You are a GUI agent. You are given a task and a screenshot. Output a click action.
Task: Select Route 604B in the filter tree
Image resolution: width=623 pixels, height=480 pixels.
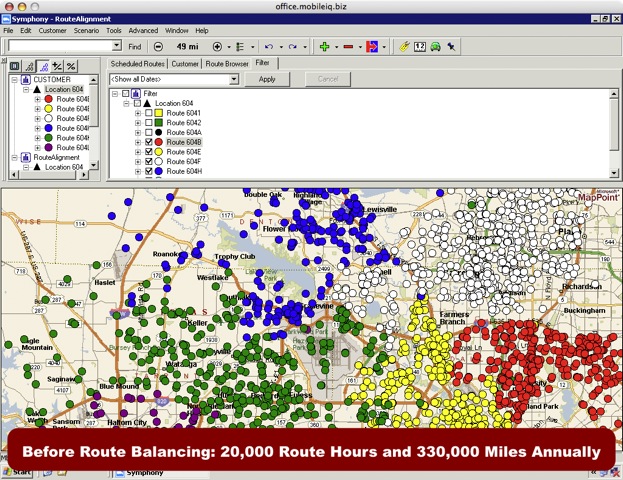point(184,143)
